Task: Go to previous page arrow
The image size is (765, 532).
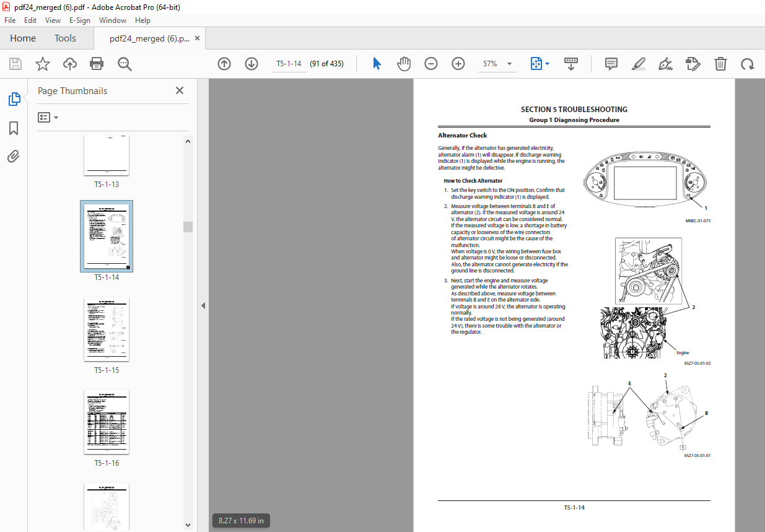Action: [224, 64]
